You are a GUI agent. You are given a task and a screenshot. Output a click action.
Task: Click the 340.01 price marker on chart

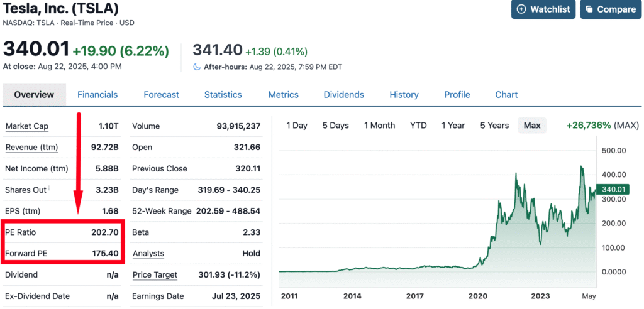[x=614, y=189]
